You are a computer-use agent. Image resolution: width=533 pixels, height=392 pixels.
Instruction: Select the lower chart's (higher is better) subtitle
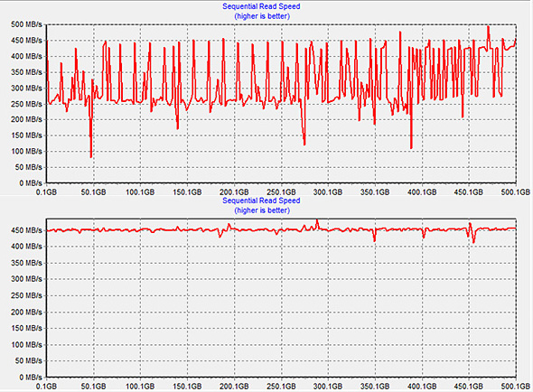pyautogui.click(x=262, y=210)
